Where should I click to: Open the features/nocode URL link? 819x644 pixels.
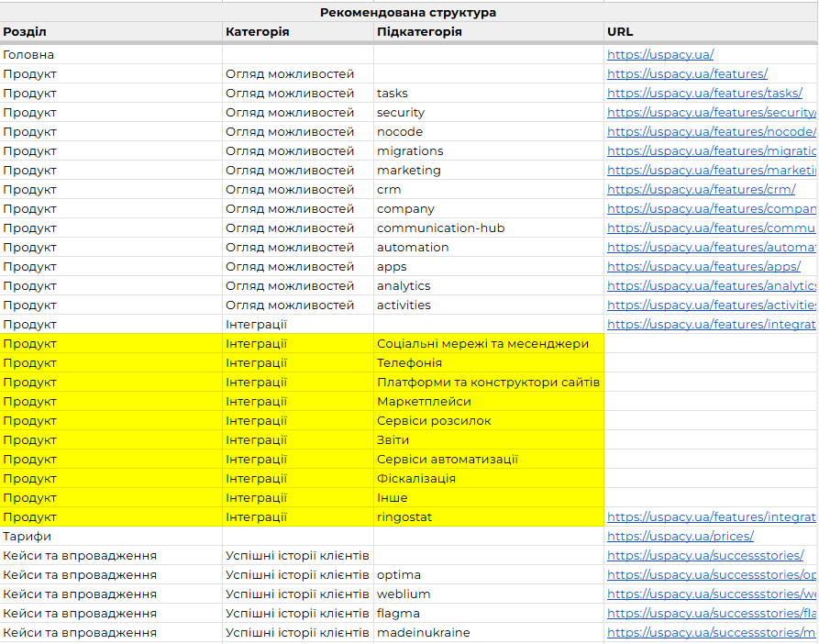click(711, 131)
